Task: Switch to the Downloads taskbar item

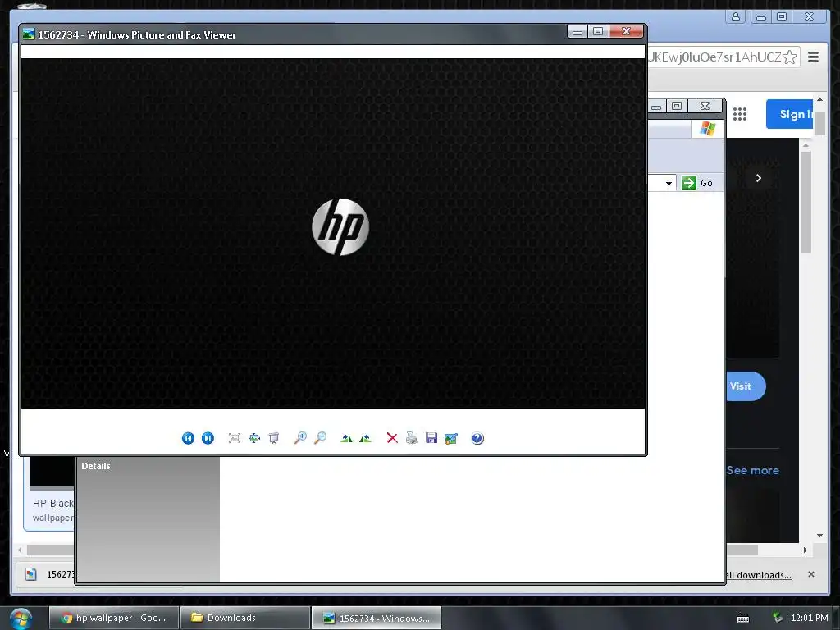Action: point(245,618)
